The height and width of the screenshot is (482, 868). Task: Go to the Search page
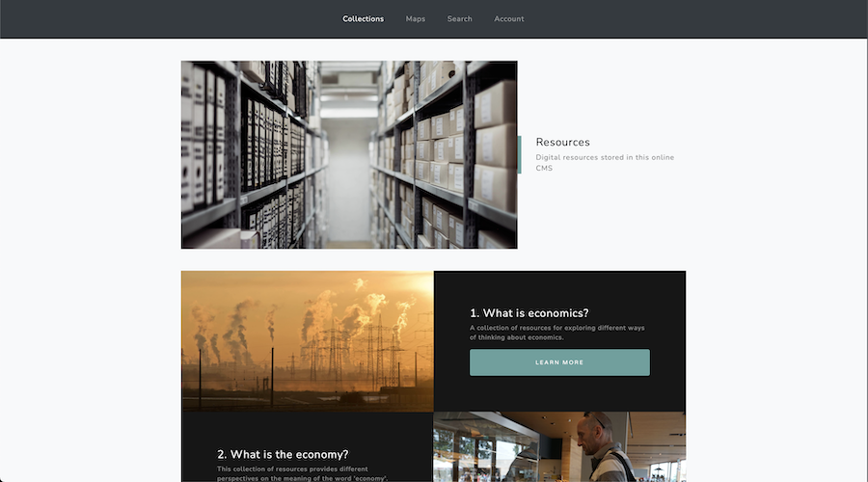(459, 19)
